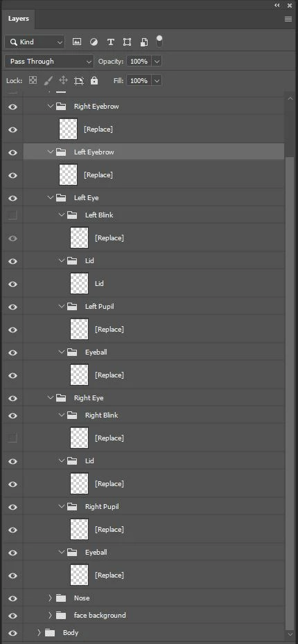Filter for smart objects icon
Viewport: 298px width, 644px height.
pos(144,42)
